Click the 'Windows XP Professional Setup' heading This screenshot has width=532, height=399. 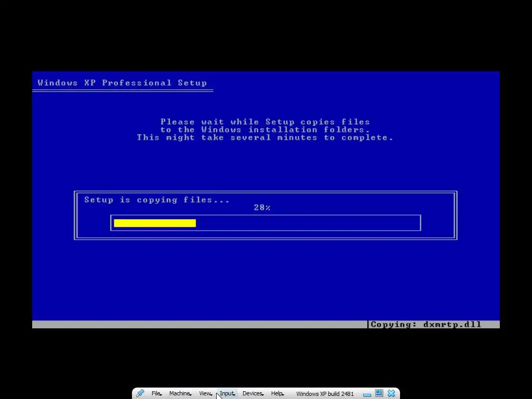(x=122, y=83)
